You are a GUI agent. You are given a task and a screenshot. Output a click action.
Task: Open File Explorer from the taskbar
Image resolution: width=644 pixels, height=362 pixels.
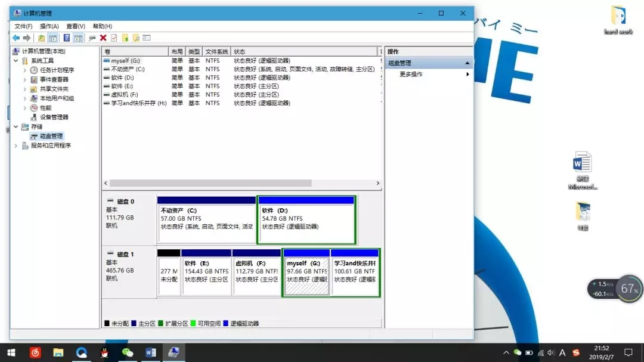click(x=58, y=352)
